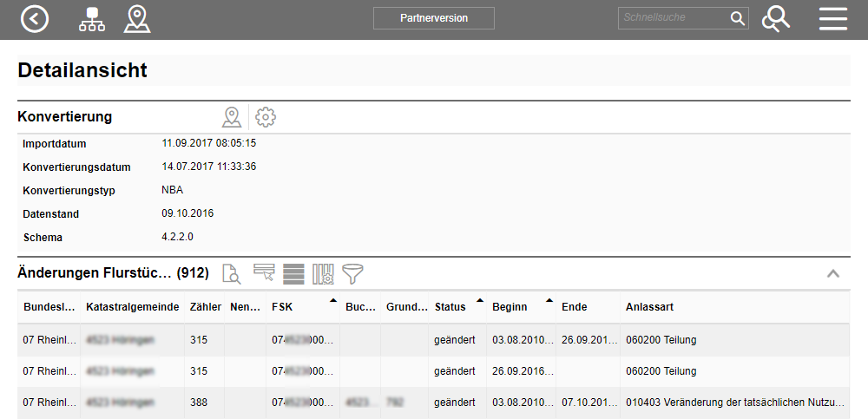The height and width of the screenshot is (419, 868).
Task: Open Konvertierung settings gear icon
Action: [266, 117]
